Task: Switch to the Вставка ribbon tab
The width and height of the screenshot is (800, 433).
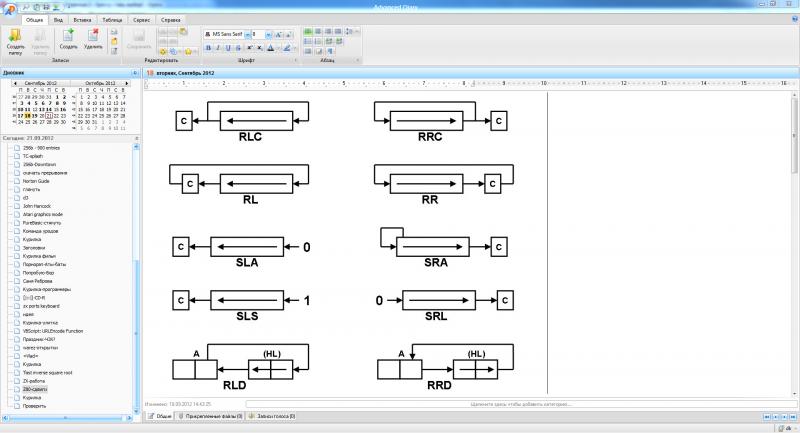Action: click(85, 19)
